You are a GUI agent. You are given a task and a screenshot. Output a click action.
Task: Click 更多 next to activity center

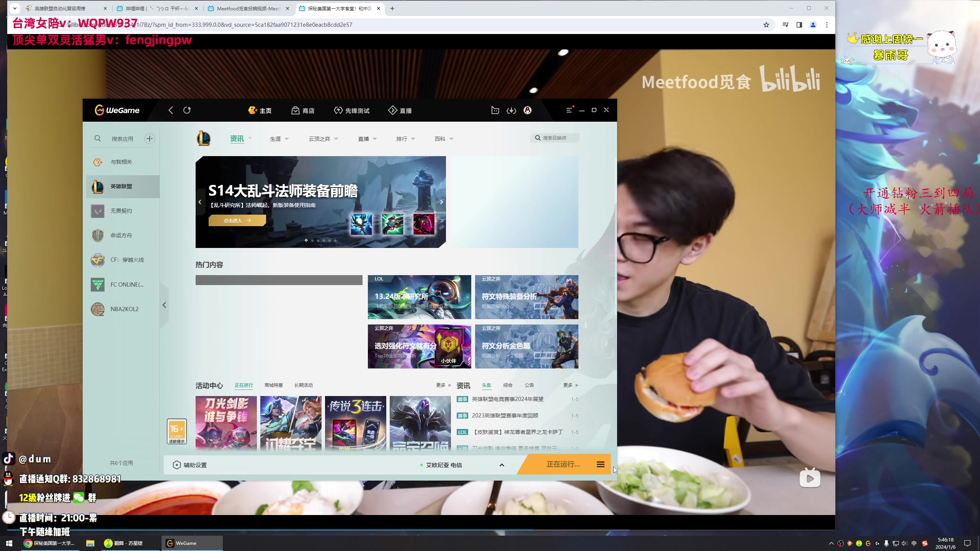(443, 385)
